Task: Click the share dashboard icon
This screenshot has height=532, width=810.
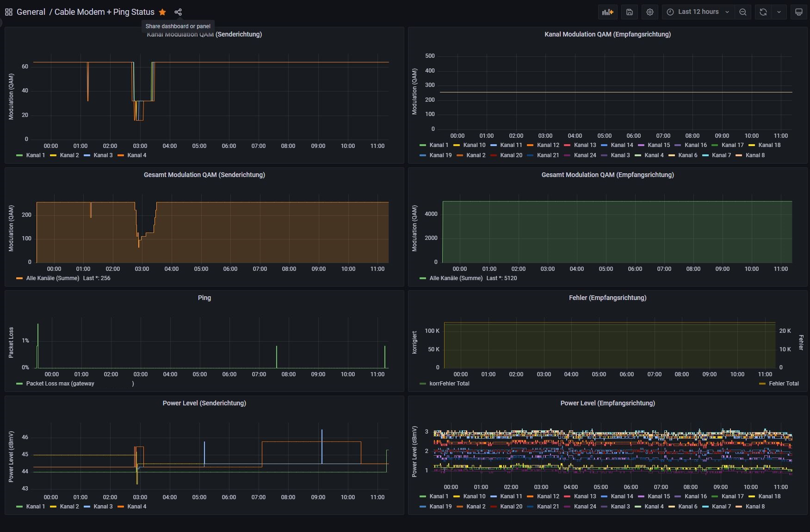Action: coord(178,12)
